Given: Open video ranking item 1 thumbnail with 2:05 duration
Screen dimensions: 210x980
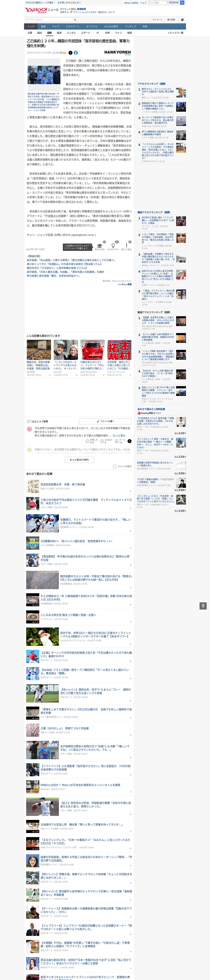Looking at the screenshot, I should point(181,321).
